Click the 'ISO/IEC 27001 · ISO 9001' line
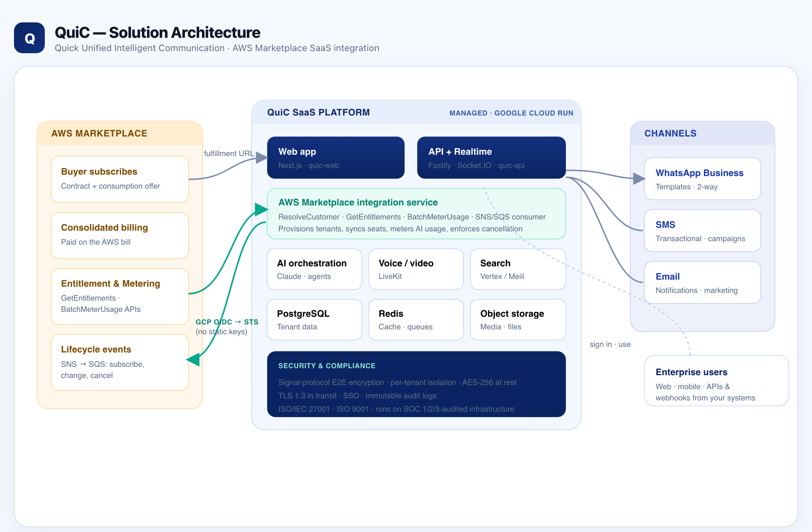Image resolution: width=812 pixels, height=532 pixels. [396, 409]
